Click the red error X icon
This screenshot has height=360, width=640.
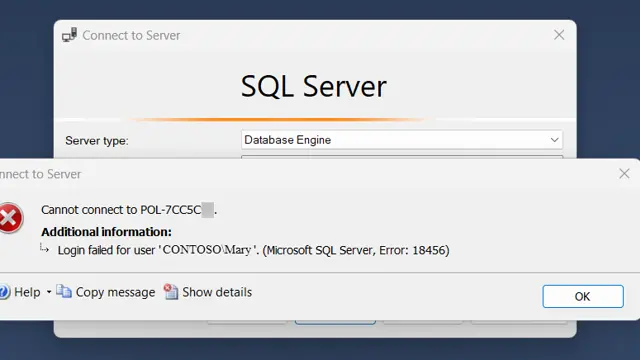click(10, 218)
